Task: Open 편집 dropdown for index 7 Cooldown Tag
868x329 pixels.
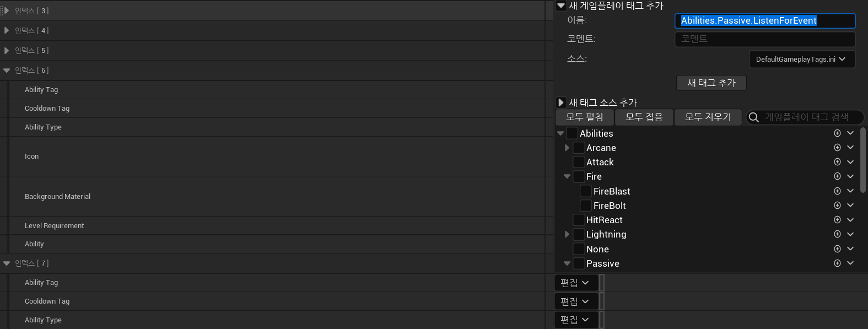Action: pos(576,301)
